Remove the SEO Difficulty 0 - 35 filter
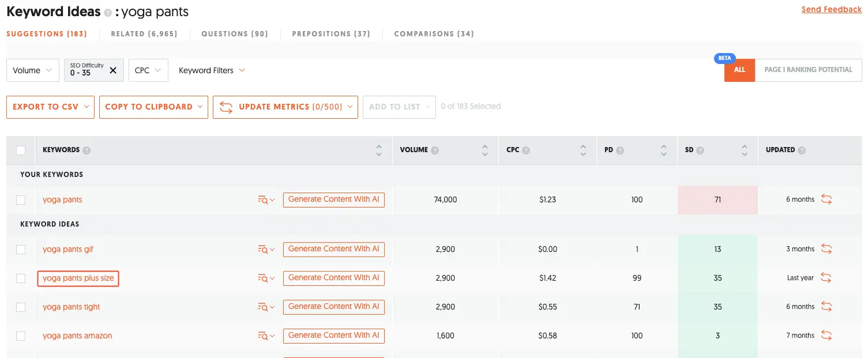The width and height of the screenshot is (868, 358). (x=113, y=70)
